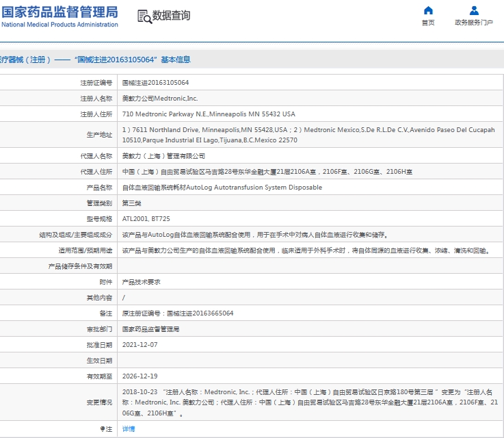The image size is (504, 438).
Task: Click the 有效期至 row label
Action: click(x=99, y=376)
